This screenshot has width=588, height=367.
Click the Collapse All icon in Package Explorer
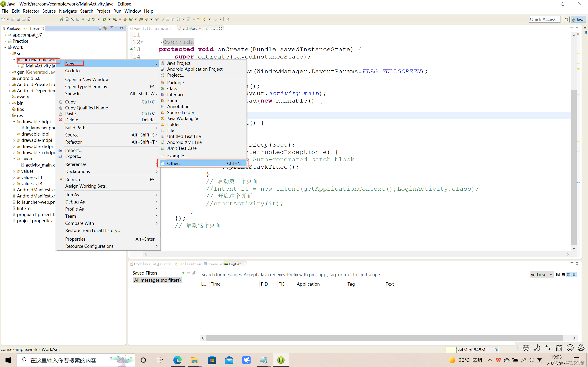pos(100,28)
